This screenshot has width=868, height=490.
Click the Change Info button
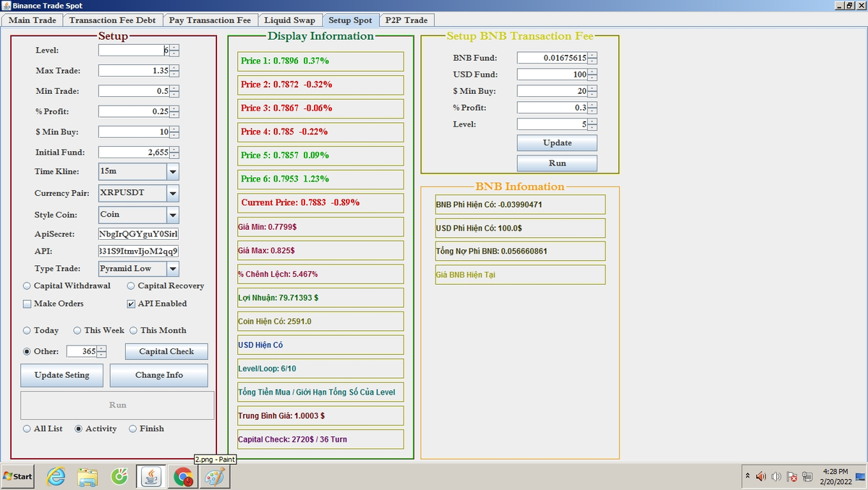point(159,375)
